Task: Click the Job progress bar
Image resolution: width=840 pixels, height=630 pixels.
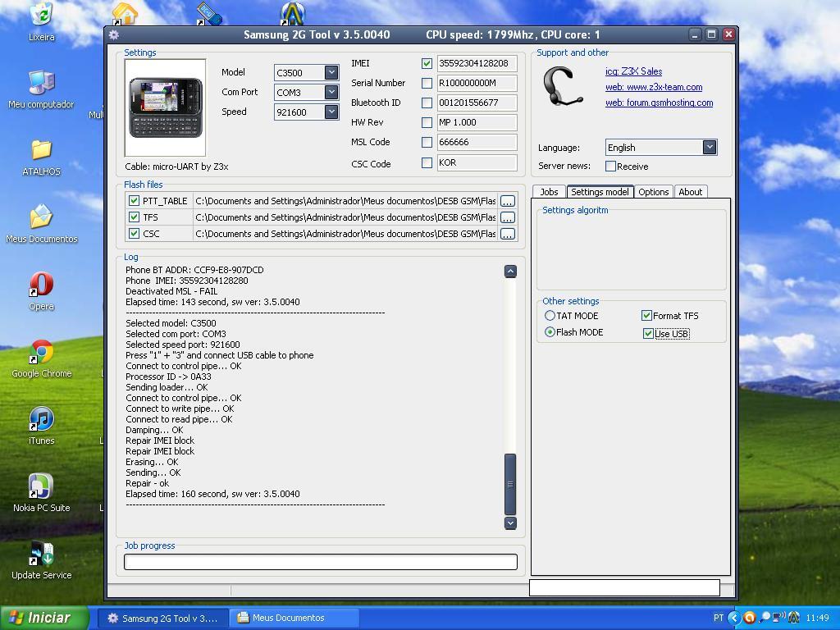Action: pyautogui.click(x=321, y=561)
